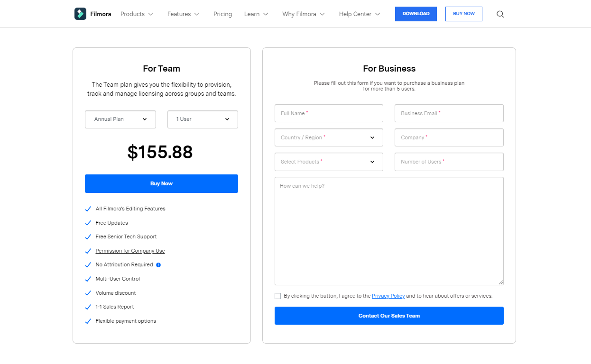Click the 1 User dropdown chevron
591x364 pixels.
pyautogui.click(x=227, y=119)
